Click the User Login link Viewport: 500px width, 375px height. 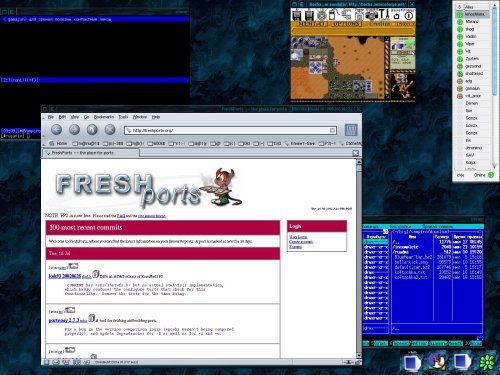pyautogui.click(x=298, y=237)
